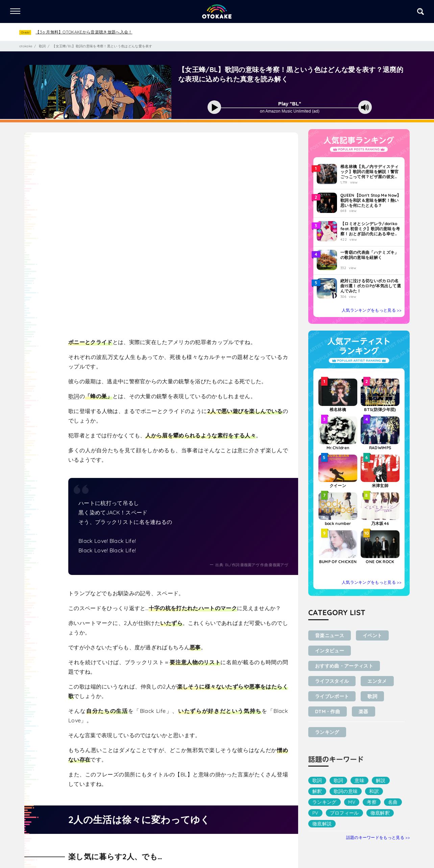The height and width of the screenshot is (868, 434).
Task: Click the 考察 keyword tag
Action: [371, 802]
